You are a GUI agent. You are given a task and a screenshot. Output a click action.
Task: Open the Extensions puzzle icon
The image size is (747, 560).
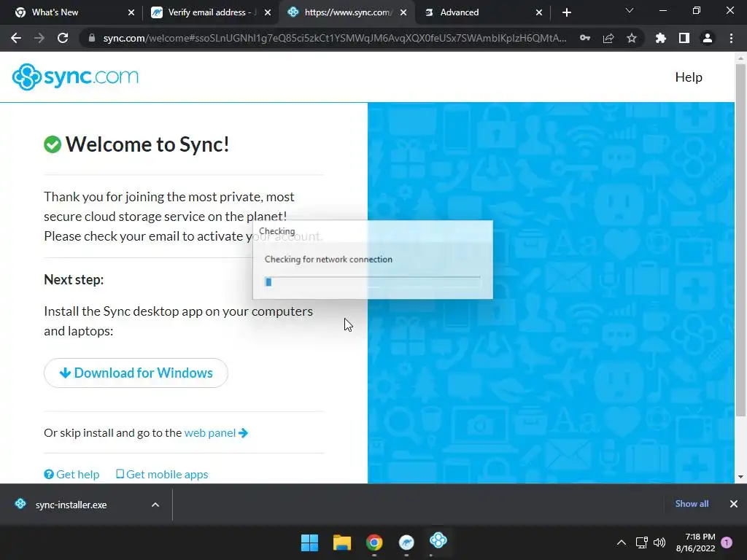[x=661, y=38]
